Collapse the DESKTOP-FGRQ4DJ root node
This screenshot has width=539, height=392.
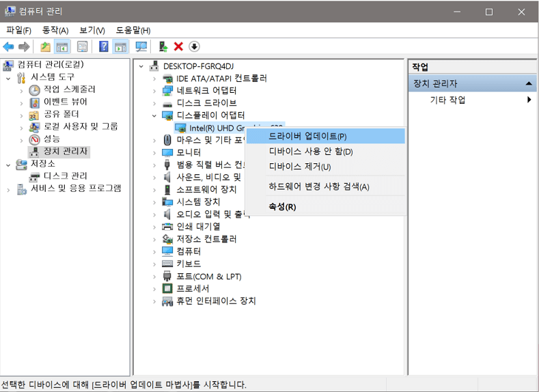(141, 66)
